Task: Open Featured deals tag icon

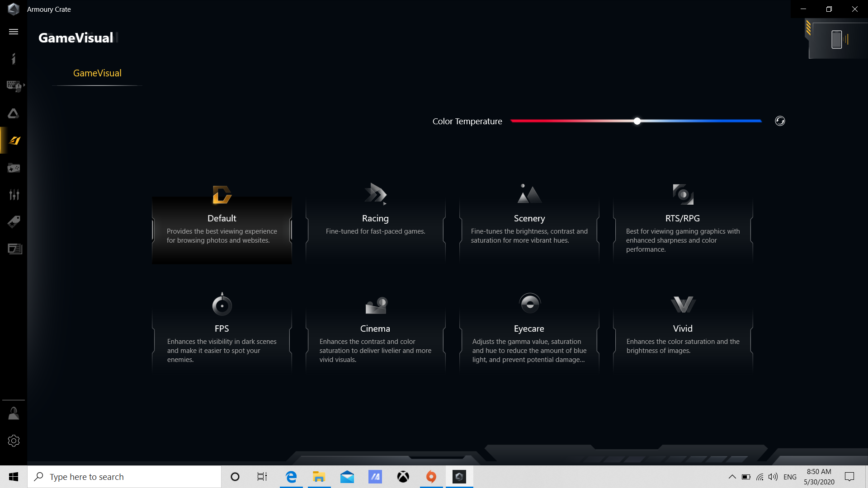Action: click(14, 222)
